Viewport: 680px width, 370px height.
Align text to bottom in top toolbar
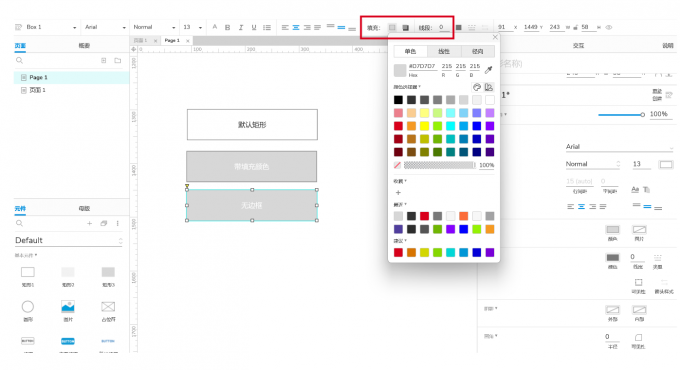[x=352, y=29]
